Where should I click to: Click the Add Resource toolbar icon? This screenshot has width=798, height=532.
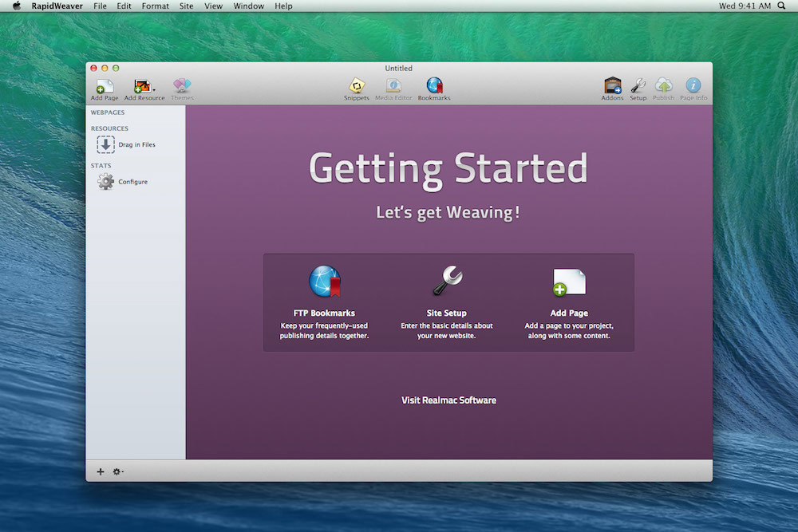coord(142,85)
